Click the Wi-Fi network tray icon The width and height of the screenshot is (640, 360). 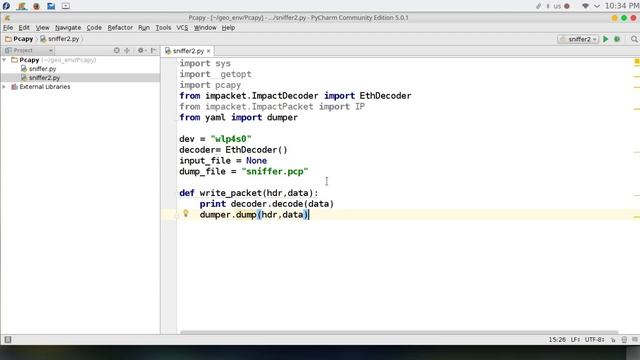(x=585, y=6)
